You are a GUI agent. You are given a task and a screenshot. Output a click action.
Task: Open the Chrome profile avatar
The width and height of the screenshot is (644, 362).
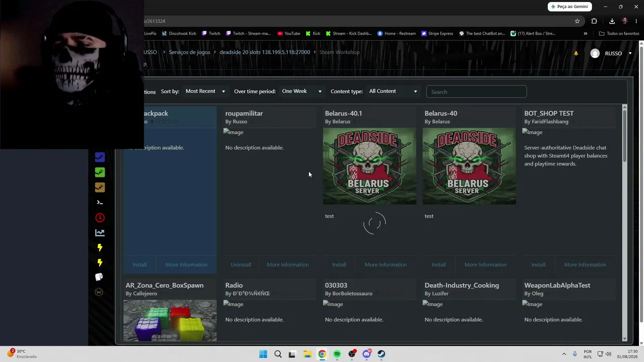click(624, 21)
